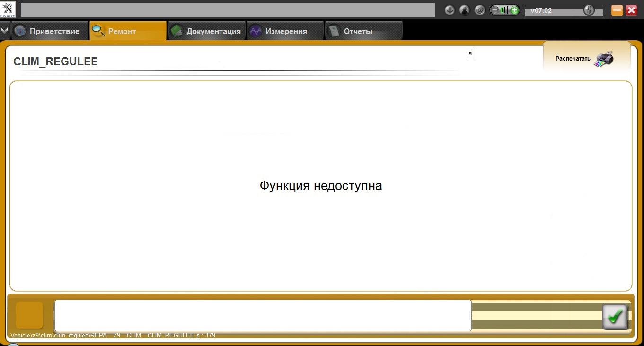The image size is (644, 346).
Task: Click the magnifier icon on Ремонт tab
Action: click(x=98, y=31)
